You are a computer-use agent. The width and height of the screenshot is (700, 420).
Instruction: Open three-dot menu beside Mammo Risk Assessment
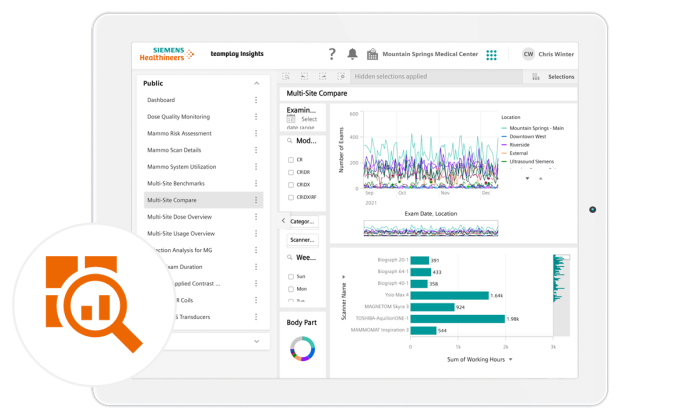coord(256,133)
